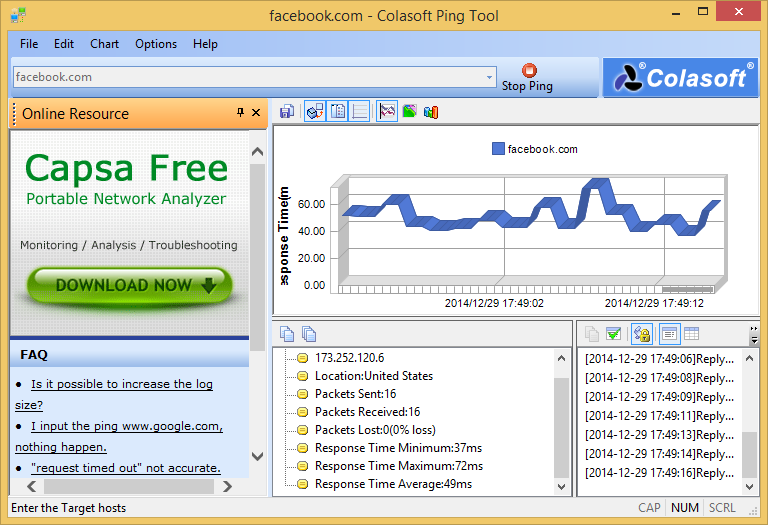
Task: Select 'Response Time Minimum:37ms' row
Action: pos(398,448)
